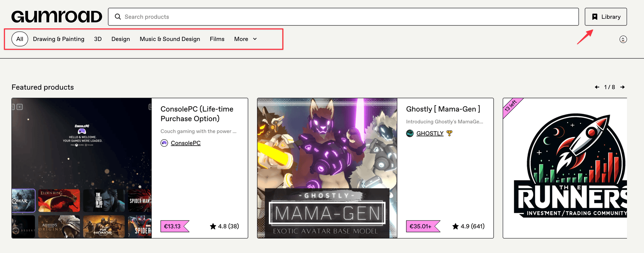This screenshot has height=253, width=644.
Task: Browse the Music & Sound Design category
Action: (x=170, y=39)
